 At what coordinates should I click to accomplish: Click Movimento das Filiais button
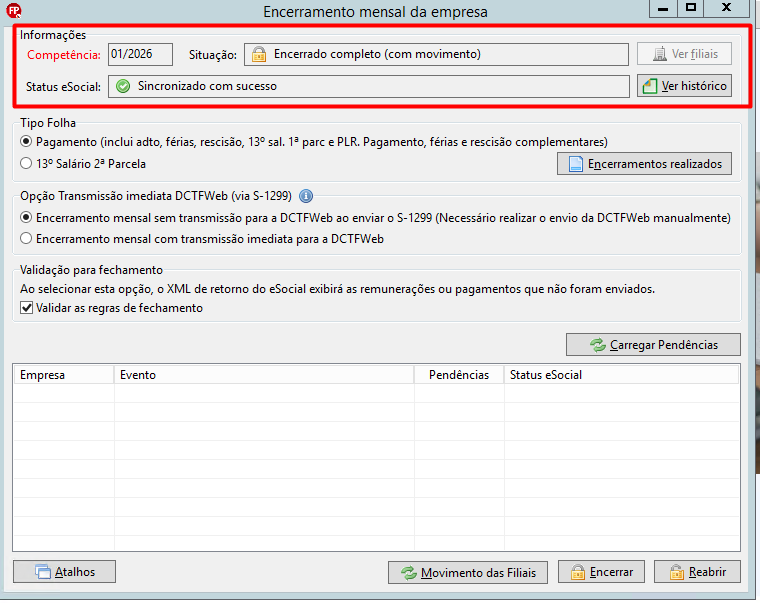point(468,572)
